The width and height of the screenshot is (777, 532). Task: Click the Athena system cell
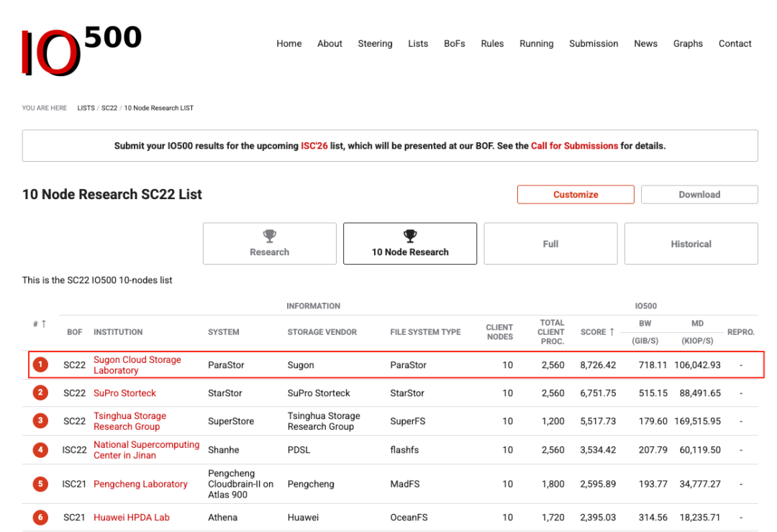click(x=222, y=517)
